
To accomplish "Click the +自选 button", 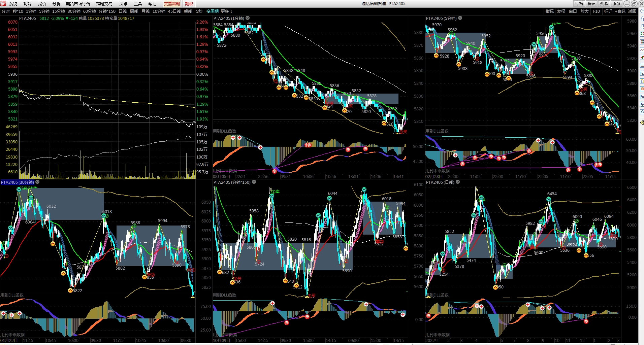I will [x=620, y=11].
